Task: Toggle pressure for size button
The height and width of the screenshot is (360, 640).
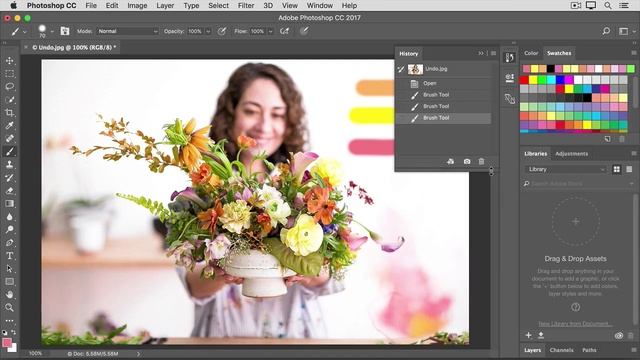Action: pyautogui.click(x=304, y=31)
